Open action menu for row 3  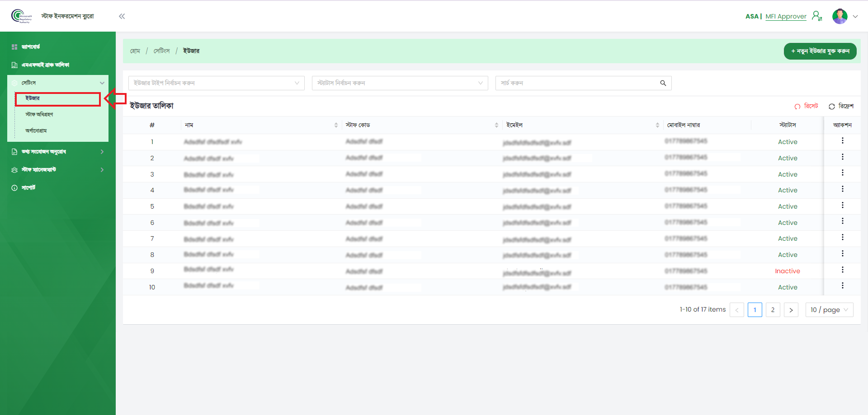point(842,173)
